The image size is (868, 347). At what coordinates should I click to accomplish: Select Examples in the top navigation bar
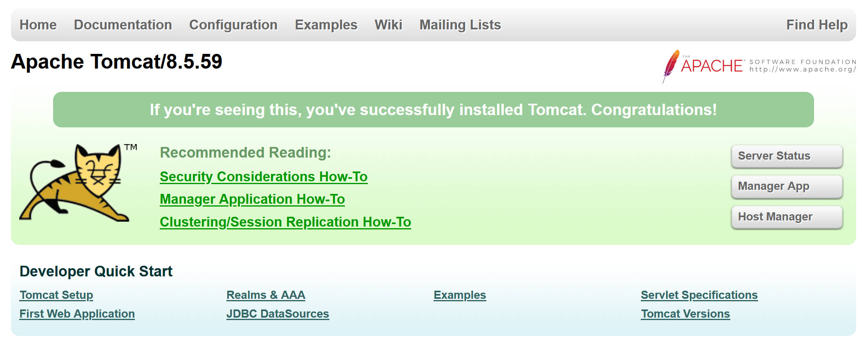[326, 25]
